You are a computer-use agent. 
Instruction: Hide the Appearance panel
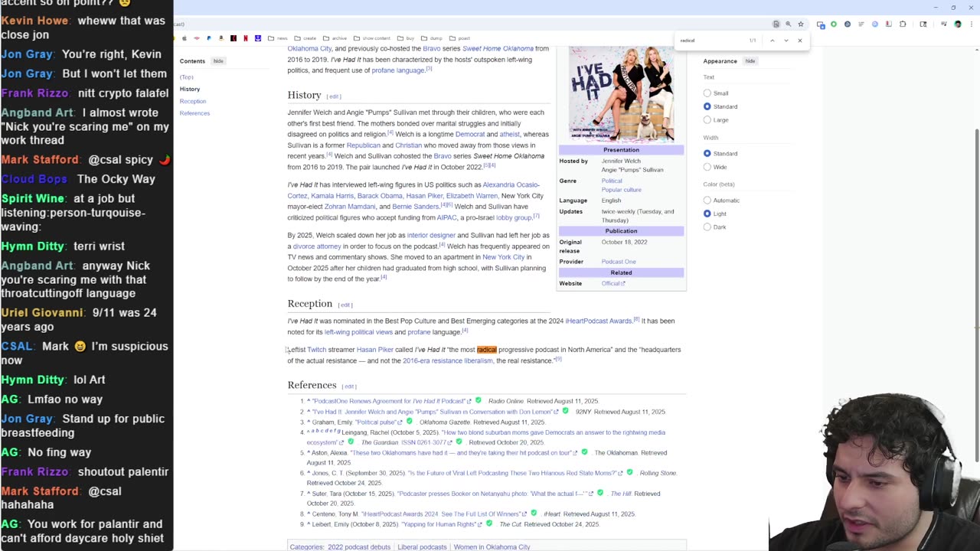750,61
